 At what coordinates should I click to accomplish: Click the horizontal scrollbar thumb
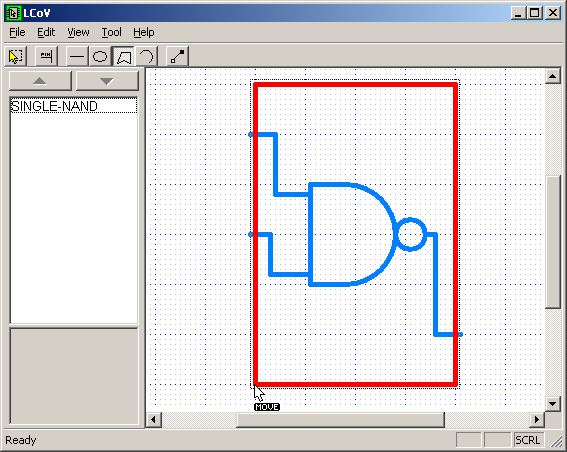click(340, 420)
